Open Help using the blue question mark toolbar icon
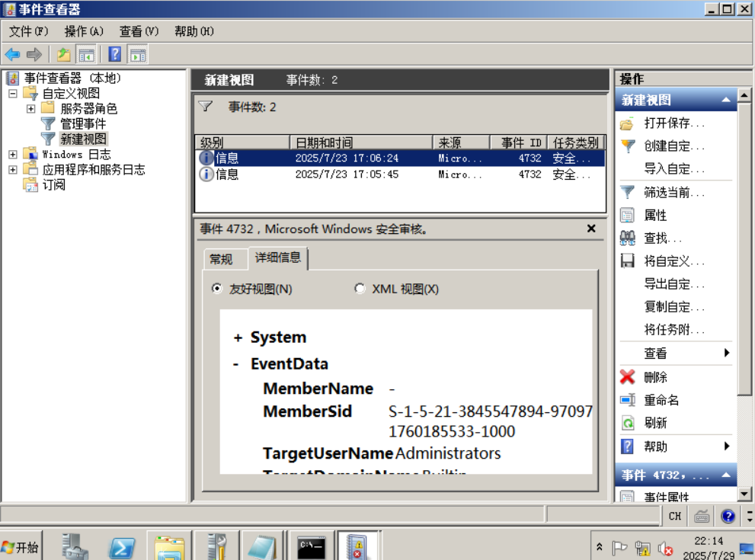Image resolution: width=755 pixels, height=560 pixels. click(114, 54)
